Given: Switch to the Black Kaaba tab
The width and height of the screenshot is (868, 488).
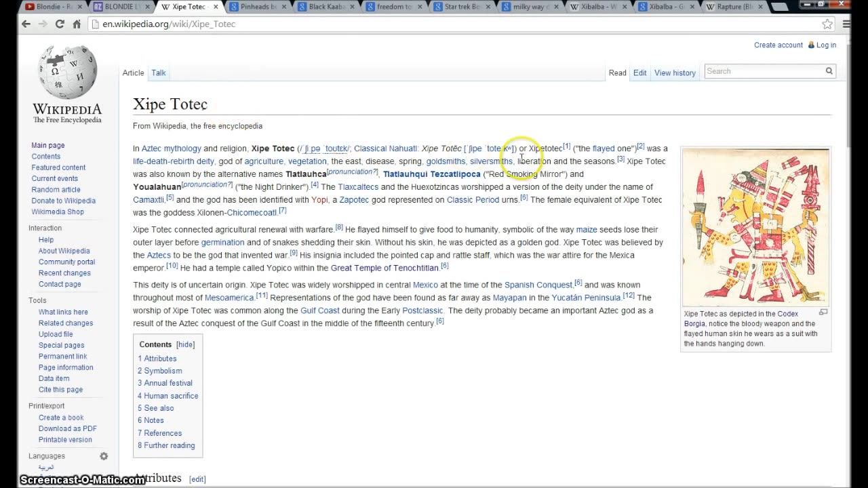Looking at the screenshot, I should point(324,7).
